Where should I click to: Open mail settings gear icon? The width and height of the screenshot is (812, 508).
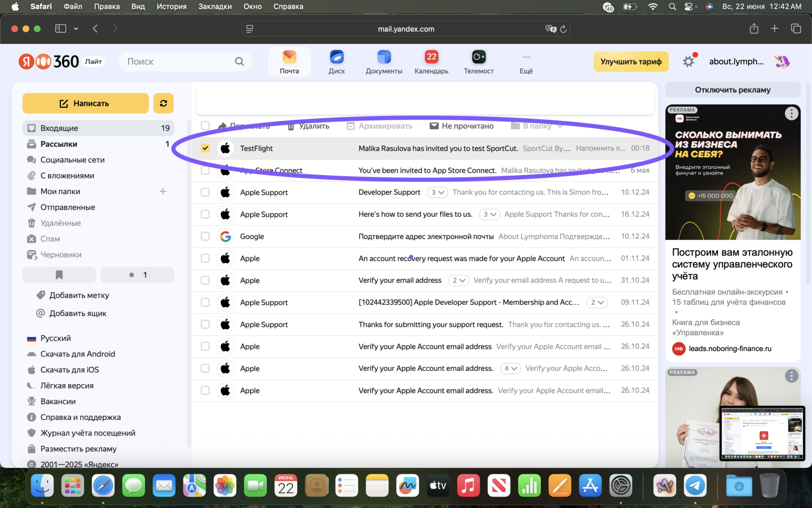coord(689,61)
